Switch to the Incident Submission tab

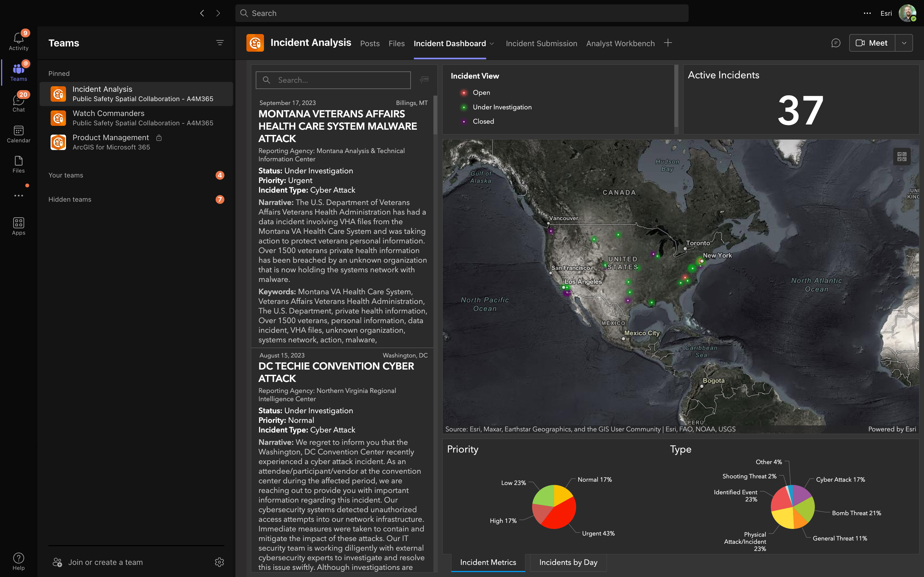[x=541, y=43]
